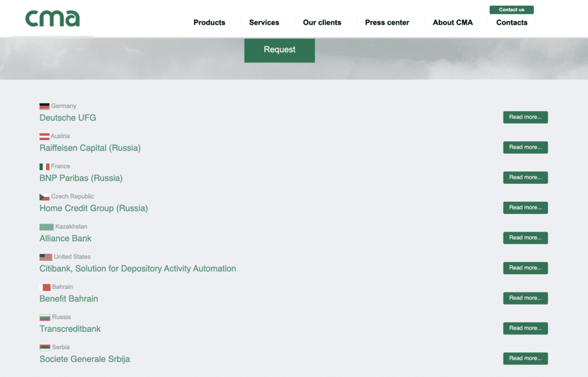Click the Czech Republic flag icon
588x377 pixels.
44,197
